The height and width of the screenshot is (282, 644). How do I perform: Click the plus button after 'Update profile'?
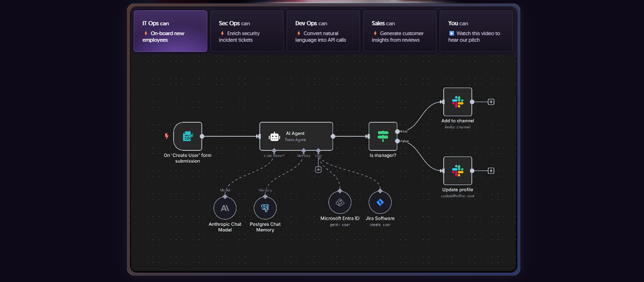(491, 171)
